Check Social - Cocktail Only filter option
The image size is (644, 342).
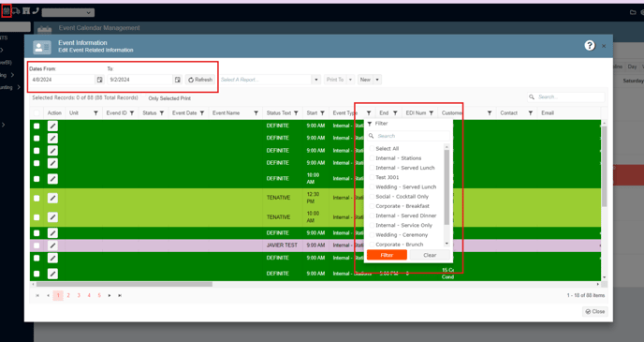372,197
